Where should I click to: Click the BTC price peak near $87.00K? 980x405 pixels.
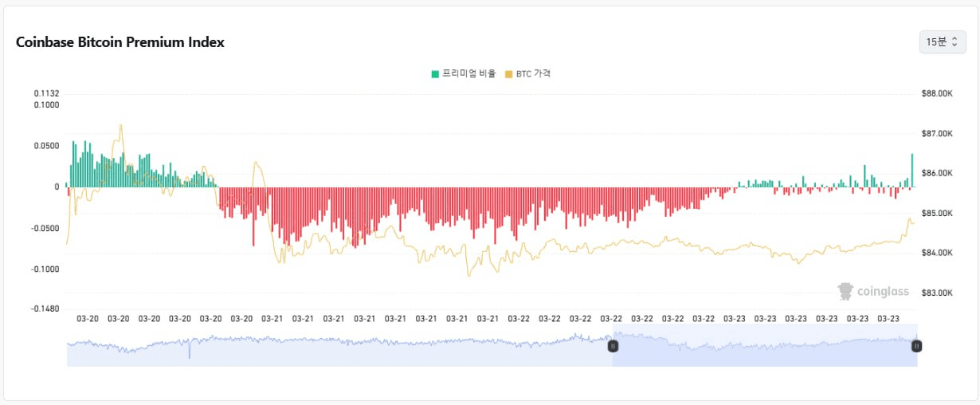120,126
